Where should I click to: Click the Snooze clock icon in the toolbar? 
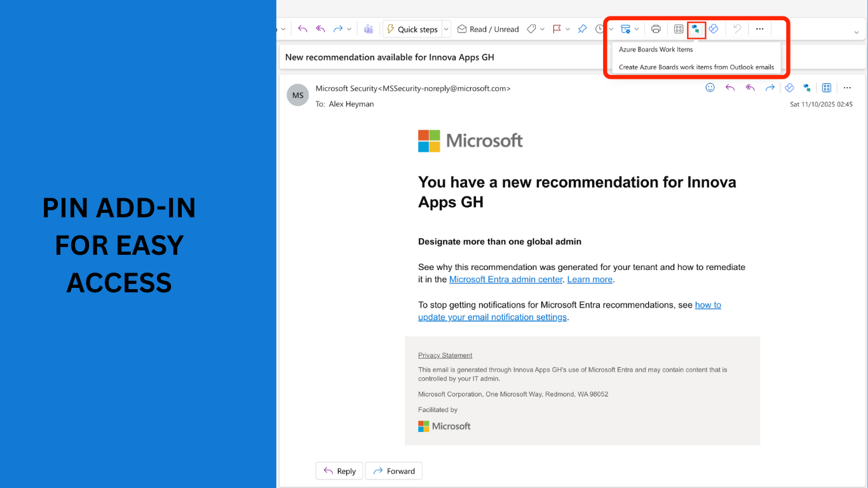600,29
